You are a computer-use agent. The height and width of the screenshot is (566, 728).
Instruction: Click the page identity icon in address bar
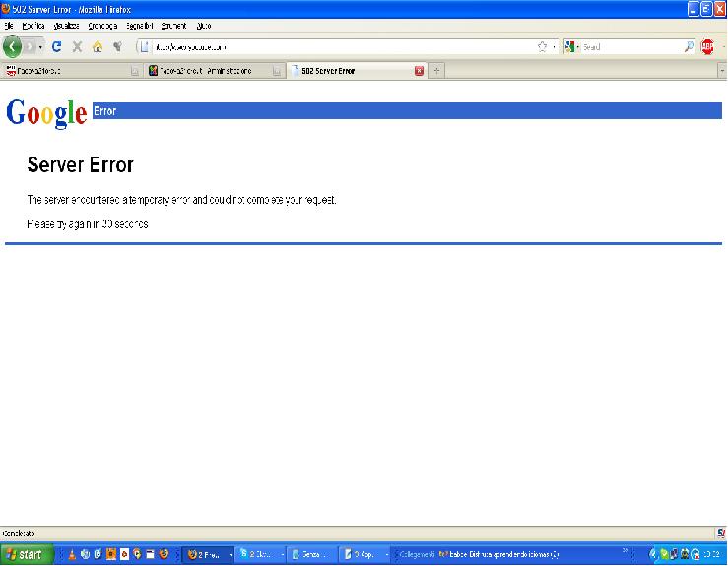145,47
